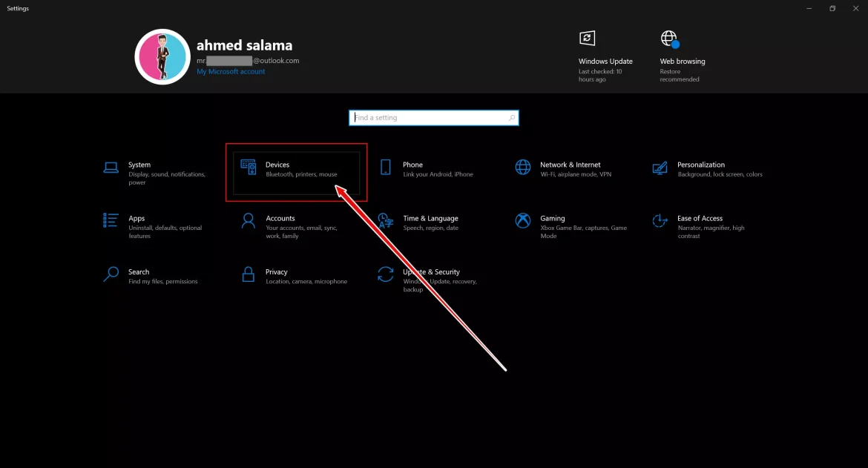
Task: Click the Gaming category title
Action: 553,219
